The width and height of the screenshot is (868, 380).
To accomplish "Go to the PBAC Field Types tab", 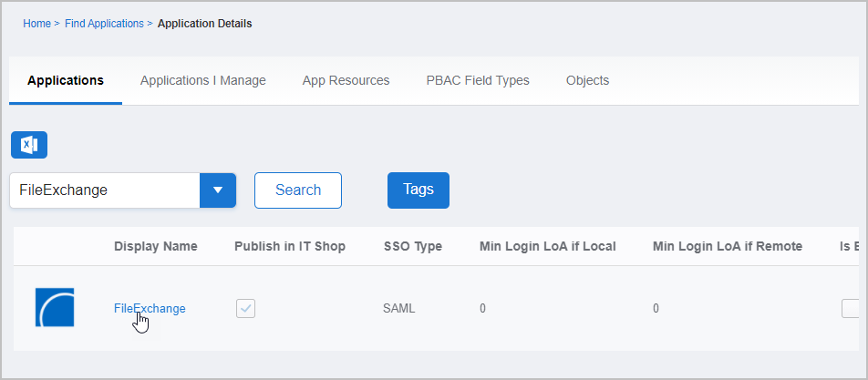I will click(478, 80).
